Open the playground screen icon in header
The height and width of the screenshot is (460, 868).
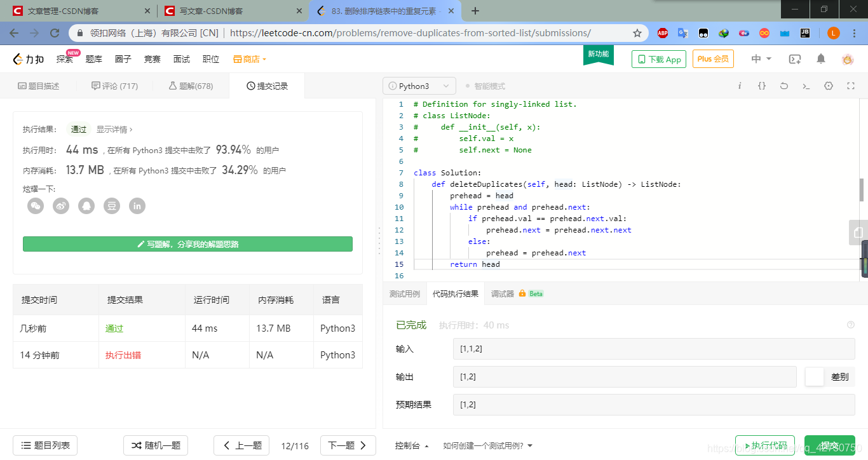coord(795,59)
